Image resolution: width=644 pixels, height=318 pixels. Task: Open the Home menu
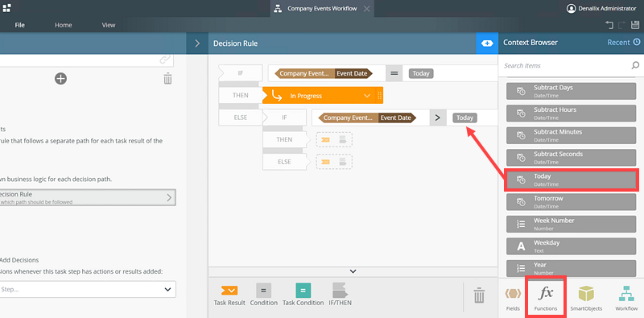[64, 25]
